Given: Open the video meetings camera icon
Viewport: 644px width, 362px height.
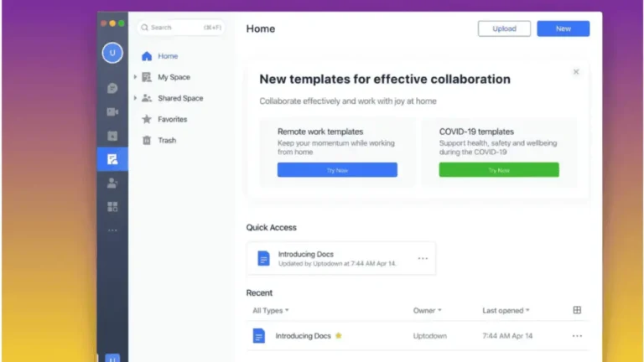Looking at the screenshot, I should [112, 111].
